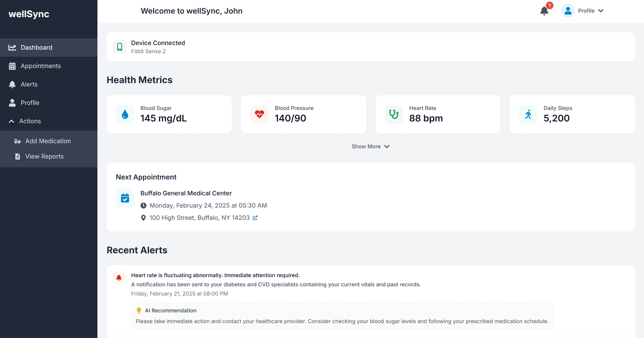Open the notification bell with badge
The width and height of the screenshot is (644, 338).
click(544, 11)
